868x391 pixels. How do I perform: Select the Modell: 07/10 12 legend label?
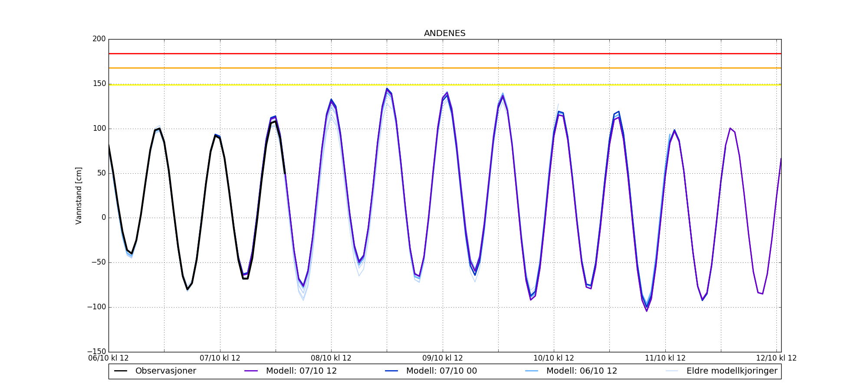click(301, 371)
